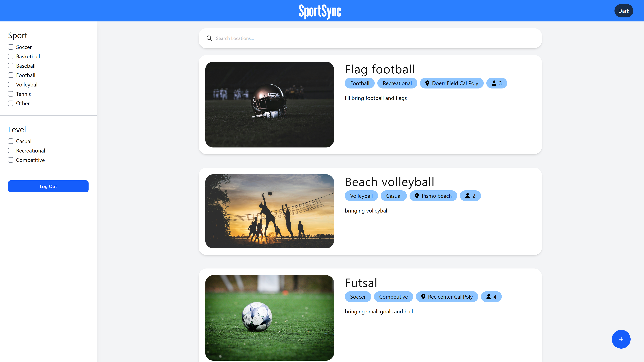Screen dimensions: 644x362
Task: Check the Tennis filter option
Action: [x=11, y=94]
